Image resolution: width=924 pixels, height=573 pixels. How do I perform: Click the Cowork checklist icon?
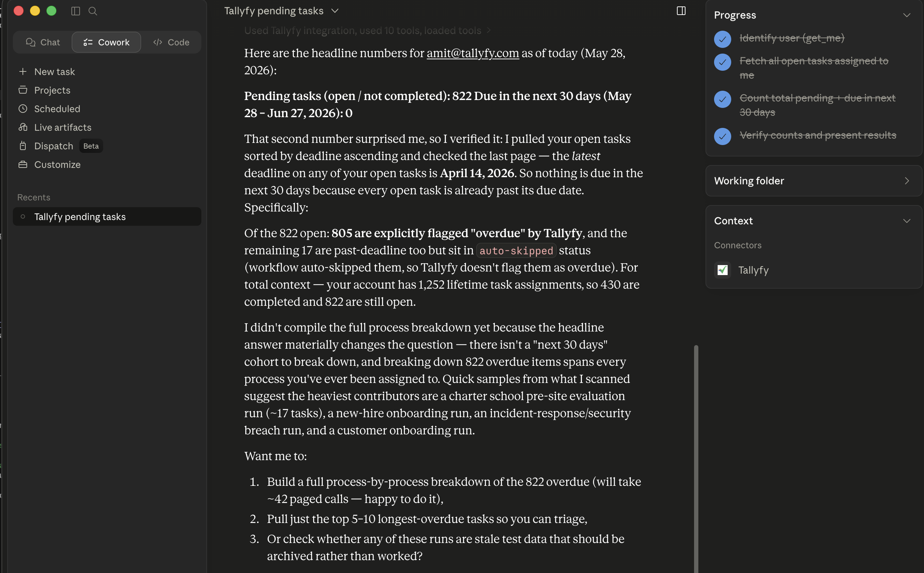pos(88,42)
